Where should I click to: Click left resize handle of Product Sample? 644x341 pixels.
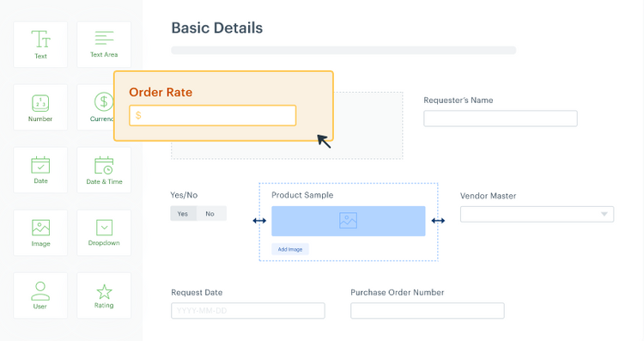tap(259, 221)
